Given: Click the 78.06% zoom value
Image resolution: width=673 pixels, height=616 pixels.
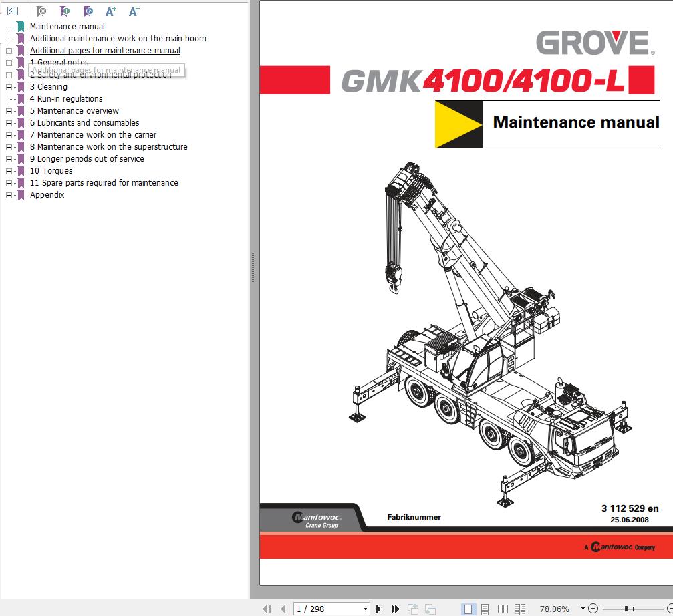Looking at the screenshot, I should click(x=554, y=609).
